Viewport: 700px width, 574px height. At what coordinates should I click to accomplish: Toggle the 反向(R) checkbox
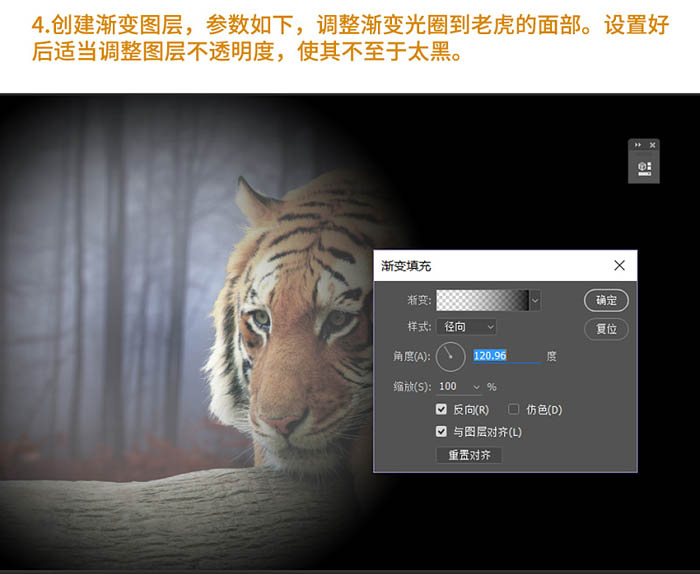click(441, 409)
